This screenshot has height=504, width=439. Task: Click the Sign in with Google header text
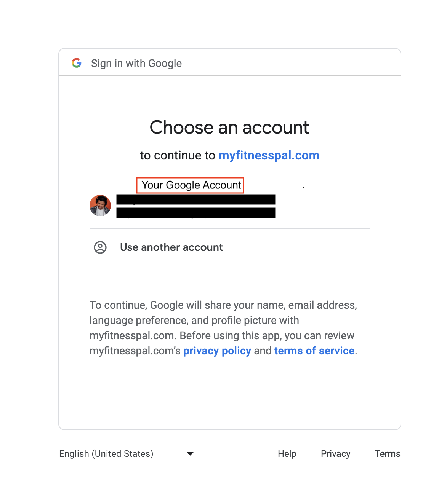coord(136,63)
